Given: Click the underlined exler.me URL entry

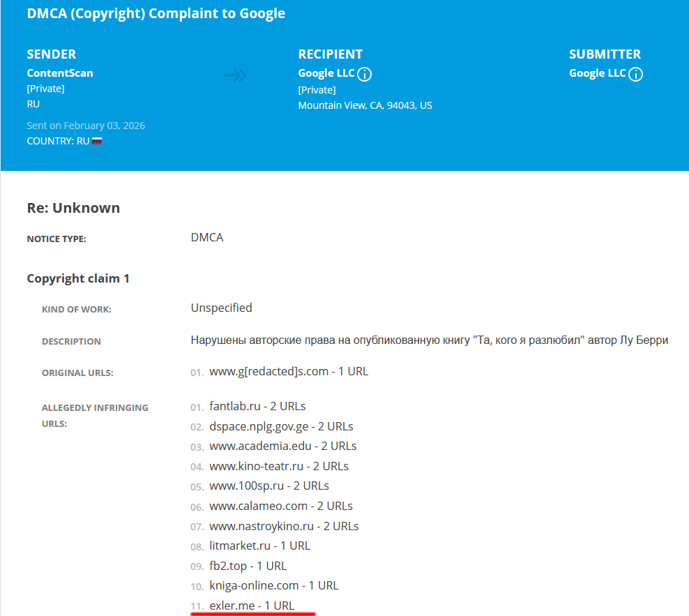Looking at the screenshot, I should pos(252,606).
